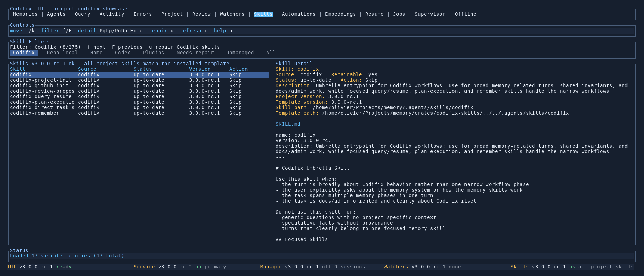Choose the Home skill filter
The image size is (644, 276).
point(96,53)
